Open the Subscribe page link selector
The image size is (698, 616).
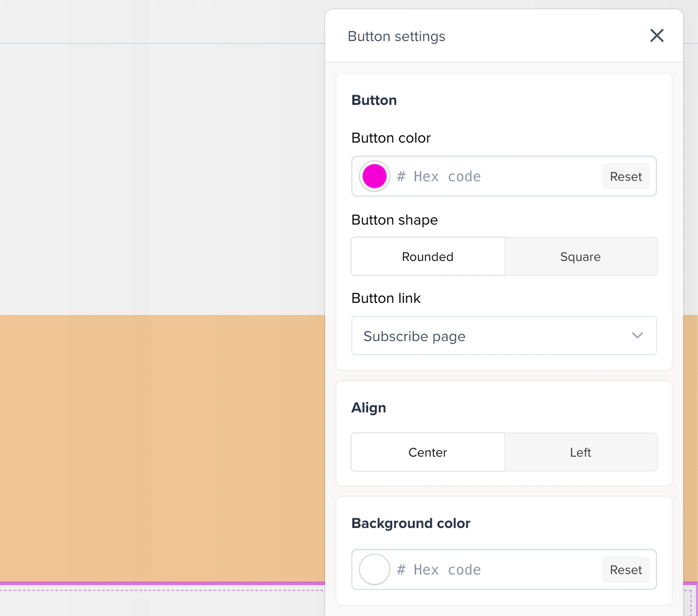[x=504, y=335]
